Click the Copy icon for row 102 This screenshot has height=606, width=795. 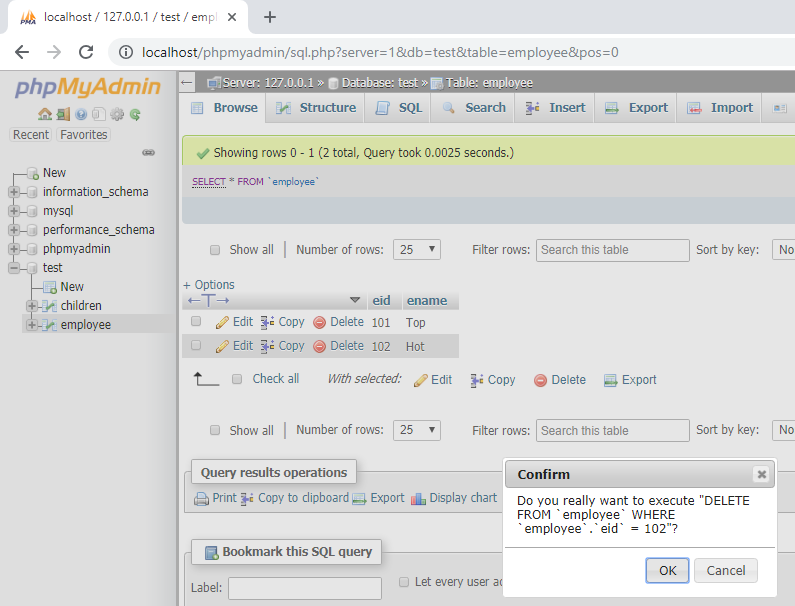(x=267, y=346)
